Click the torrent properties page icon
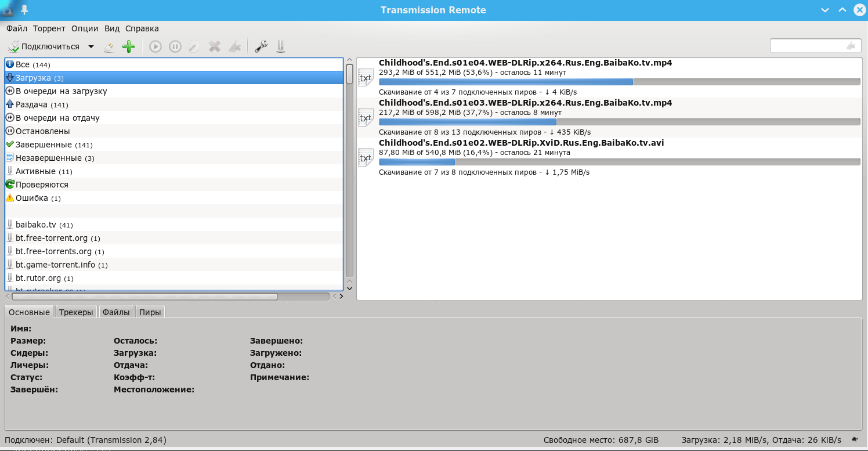 195,46
